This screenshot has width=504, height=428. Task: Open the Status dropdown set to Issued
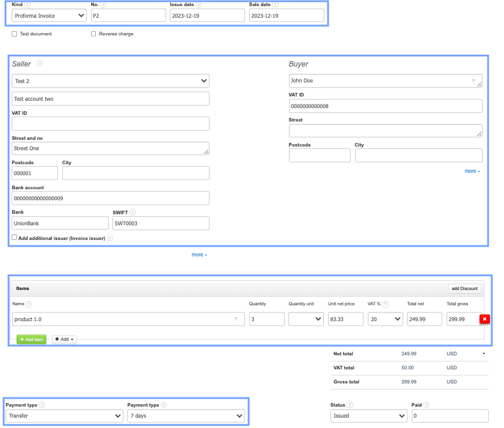coord(368,416)
